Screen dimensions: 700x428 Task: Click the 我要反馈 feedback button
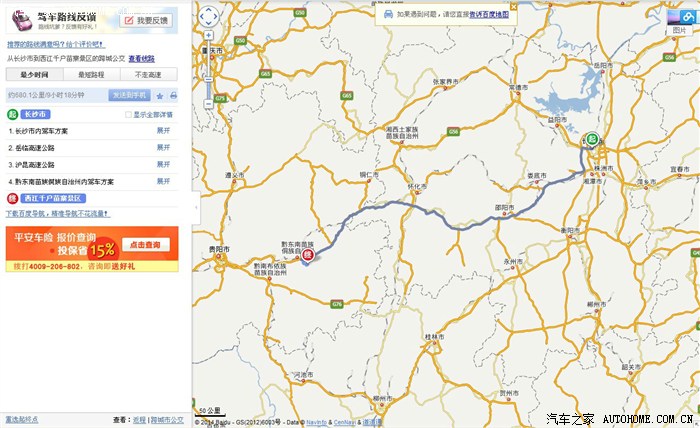pos(146,20)
